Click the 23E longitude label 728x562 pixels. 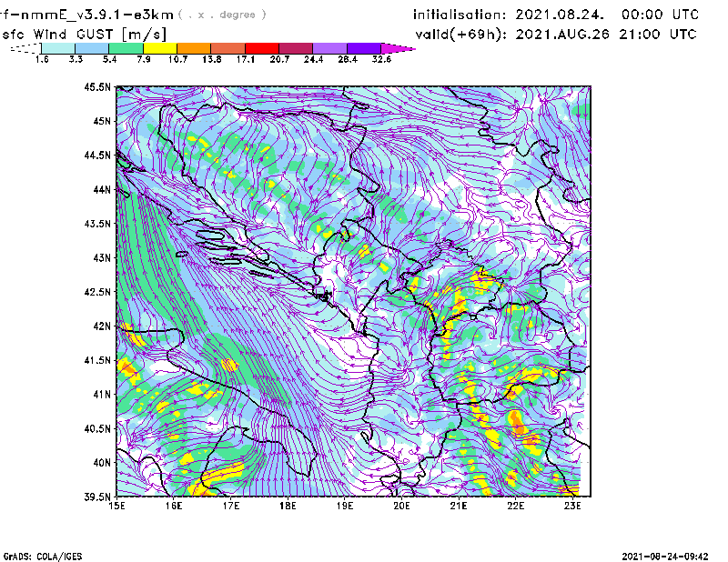pos(572,506)
